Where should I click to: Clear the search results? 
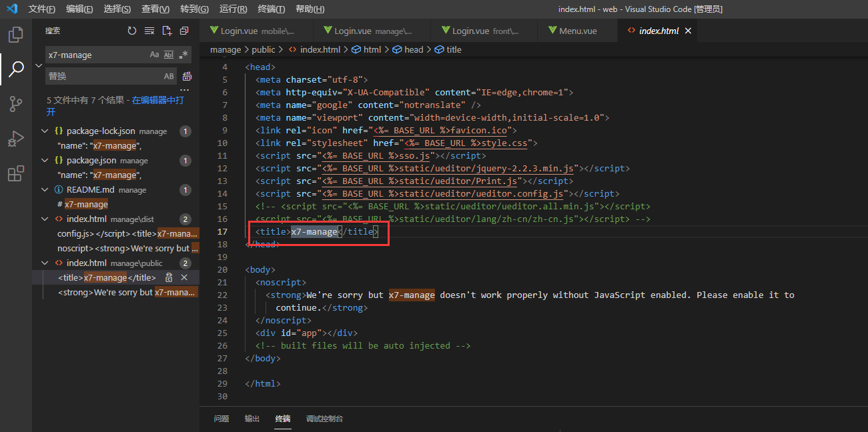pyautogui.click(x=149, y=31)
